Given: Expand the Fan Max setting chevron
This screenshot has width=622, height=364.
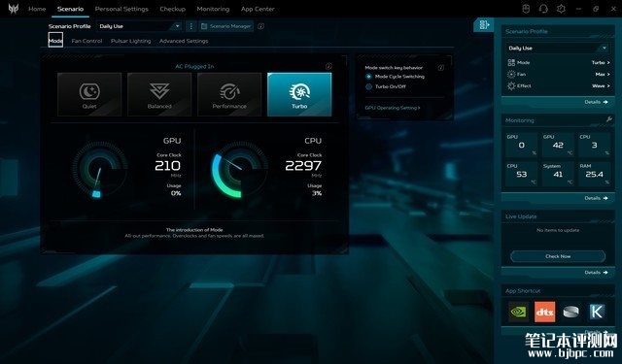Looking at the screenshot, I should 608,74.
